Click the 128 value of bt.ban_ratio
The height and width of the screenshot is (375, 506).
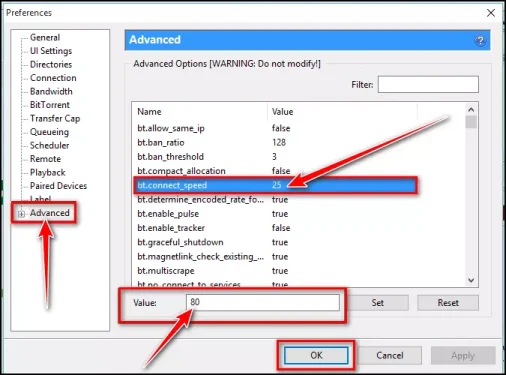tap(279, 143)
